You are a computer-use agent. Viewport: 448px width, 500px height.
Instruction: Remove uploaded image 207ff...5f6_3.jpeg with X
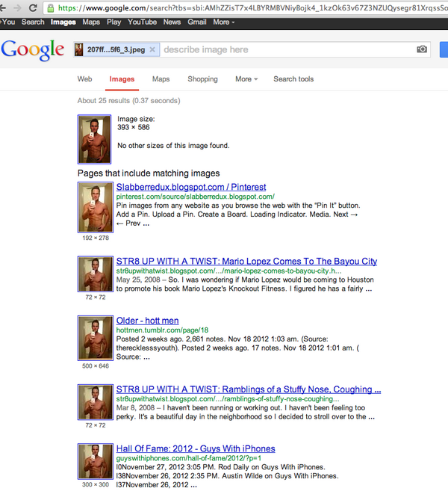pyautogui.click(x=152, y=49)
